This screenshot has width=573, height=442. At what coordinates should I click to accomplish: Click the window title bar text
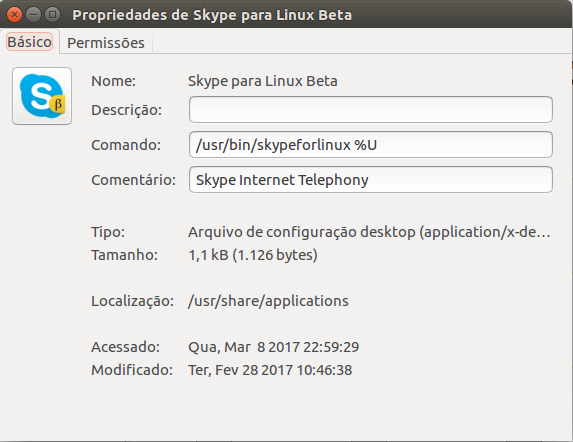(x=212, y=15)
